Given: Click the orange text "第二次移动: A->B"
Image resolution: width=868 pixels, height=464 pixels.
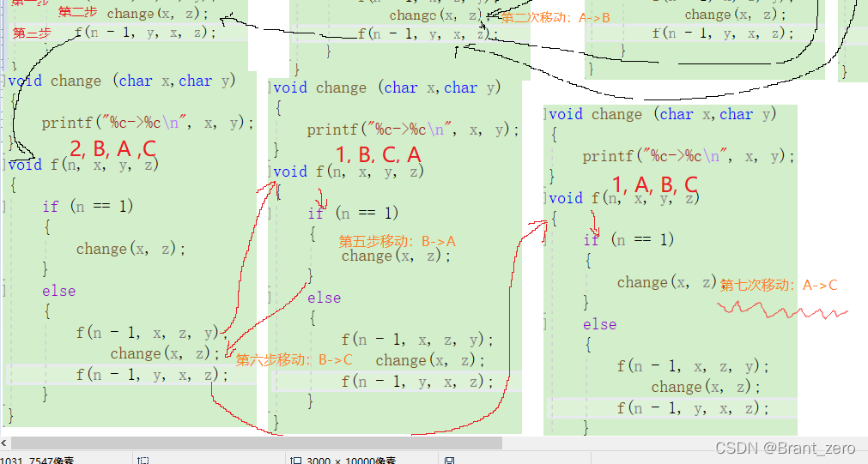Looking at the screenshot, I should [555, 18].
